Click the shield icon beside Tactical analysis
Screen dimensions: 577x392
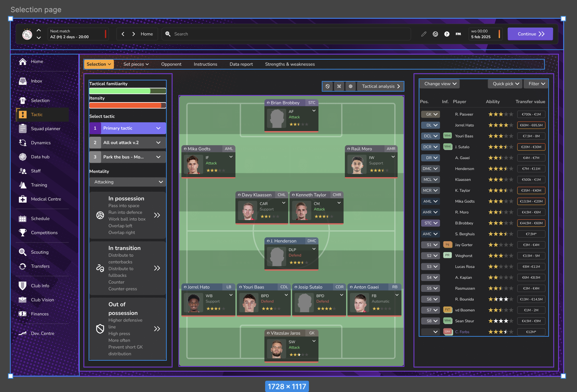(x=327, y=86)
